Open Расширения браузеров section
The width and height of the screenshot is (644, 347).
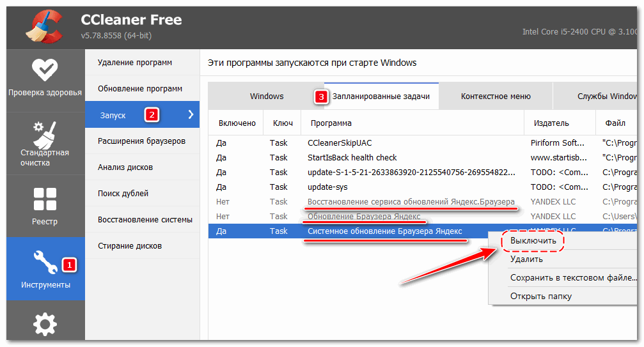coord(141,141)
